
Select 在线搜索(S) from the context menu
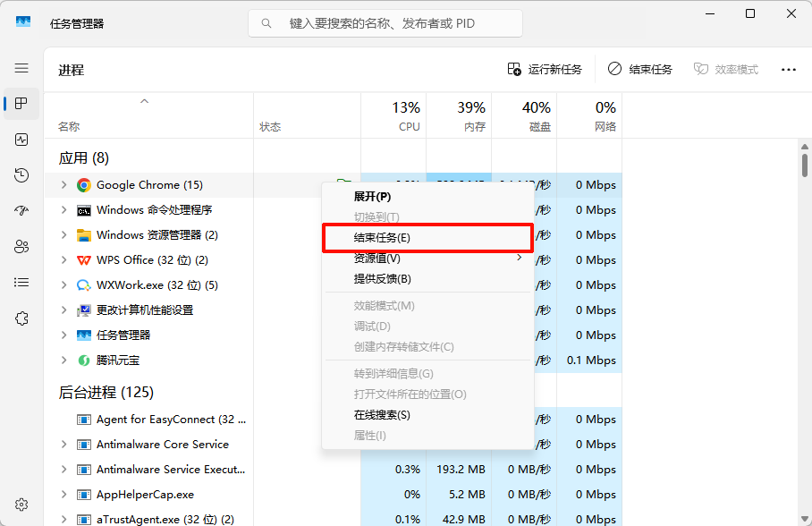(x=382, y=415)
